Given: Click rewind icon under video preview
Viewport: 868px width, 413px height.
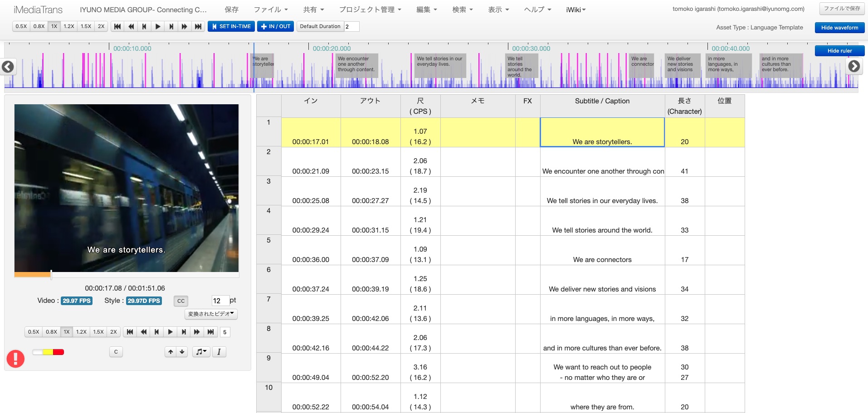Looking at the screenshot, I should (x=143, y=332).
